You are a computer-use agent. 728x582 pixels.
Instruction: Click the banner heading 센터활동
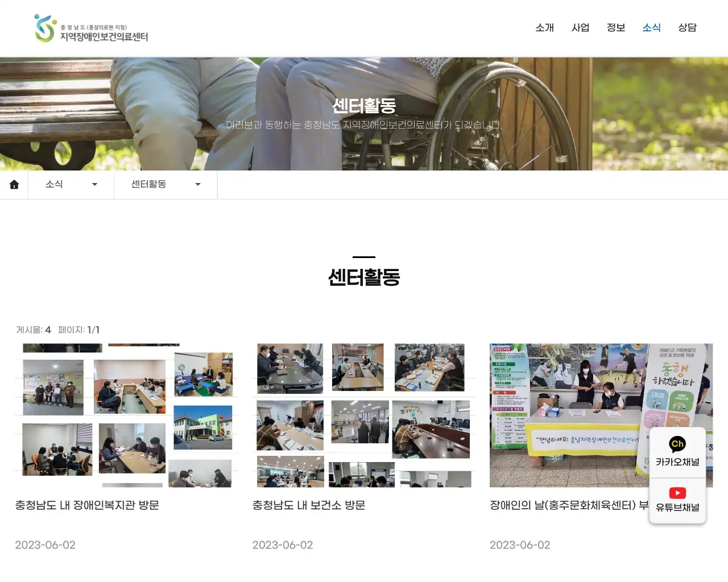364,106
